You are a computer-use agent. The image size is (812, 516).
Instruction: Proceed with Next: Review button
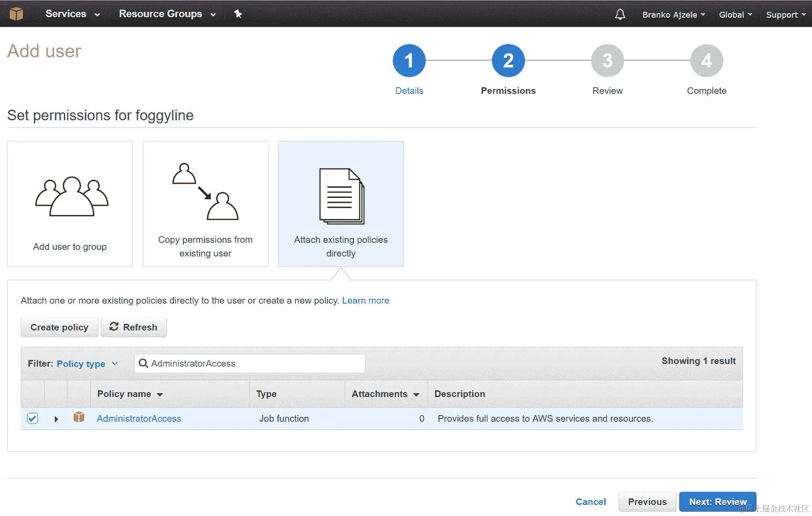point(718,502)
